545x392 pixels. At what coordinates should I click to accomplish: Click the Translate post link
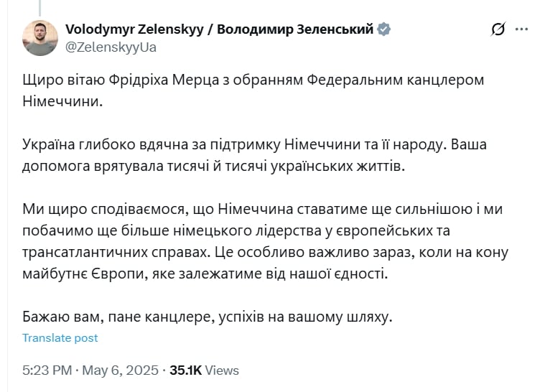click(60, 337)
